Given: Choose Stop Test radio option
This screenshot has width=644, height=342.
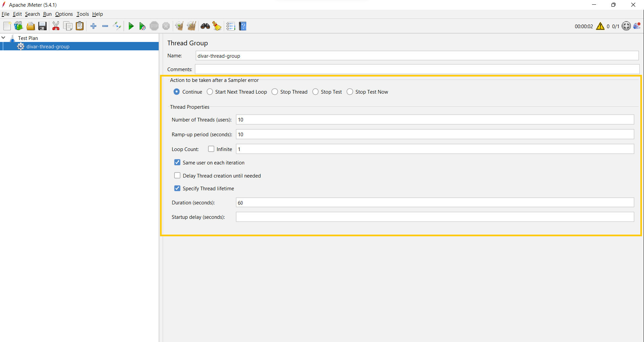Looking at the screenshot, I should (x=315, y=92).
